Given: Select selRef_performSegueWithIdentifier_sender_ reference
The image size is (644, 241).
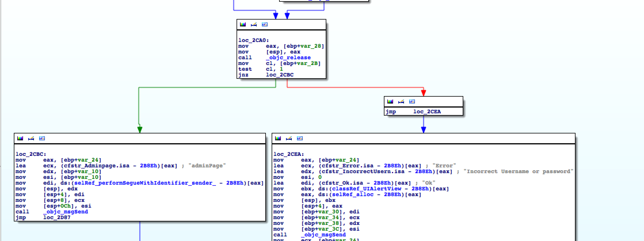Looking at the screenshot, I should (x=145, y=183).
